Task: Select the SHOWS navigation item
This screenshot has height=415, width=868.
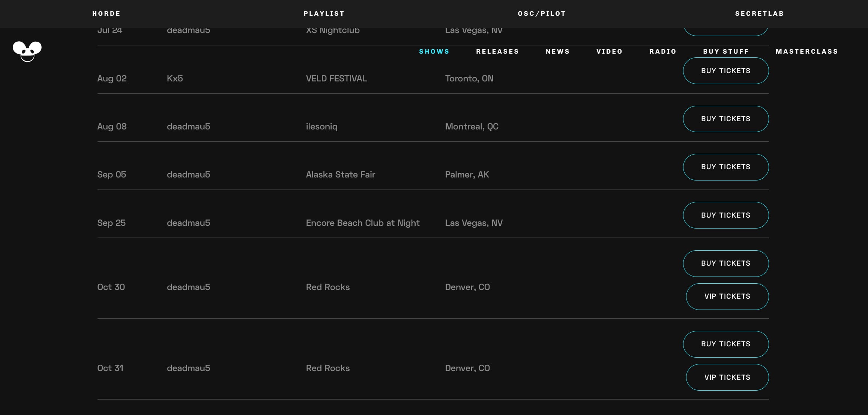Action: [x=434, y=51]
